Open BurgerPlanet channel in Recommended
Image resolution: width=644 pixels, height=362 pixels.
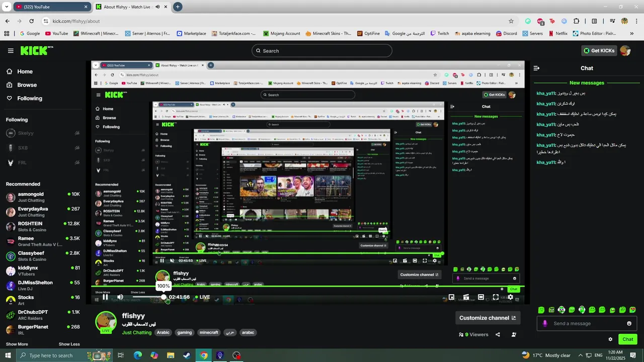coord(43,330)
